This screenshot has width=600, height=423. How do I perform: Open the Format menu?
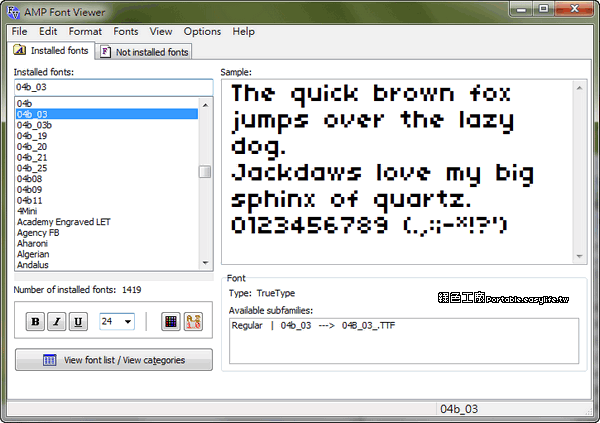[85, 31]
